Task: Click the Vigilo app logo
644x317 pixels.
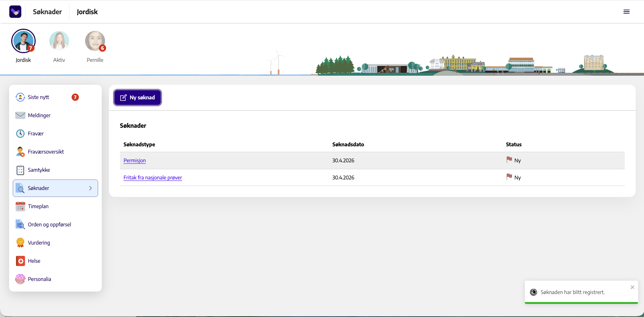Action: pyautogui.click(x=15, y=12)
